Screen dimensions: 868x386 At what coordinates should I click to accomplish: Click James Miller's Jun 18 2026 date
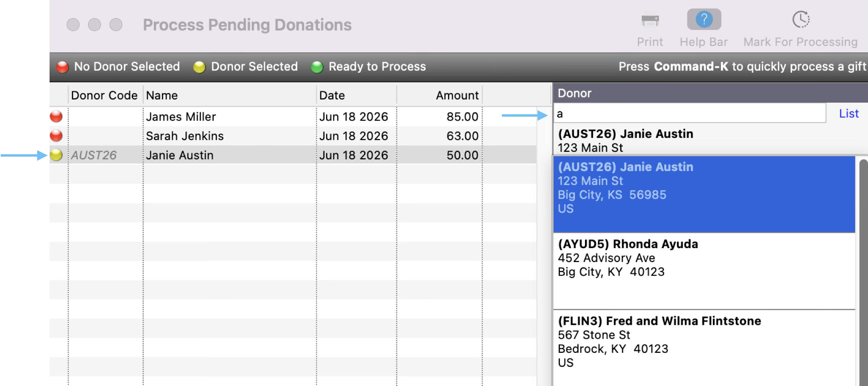[356, 116]
